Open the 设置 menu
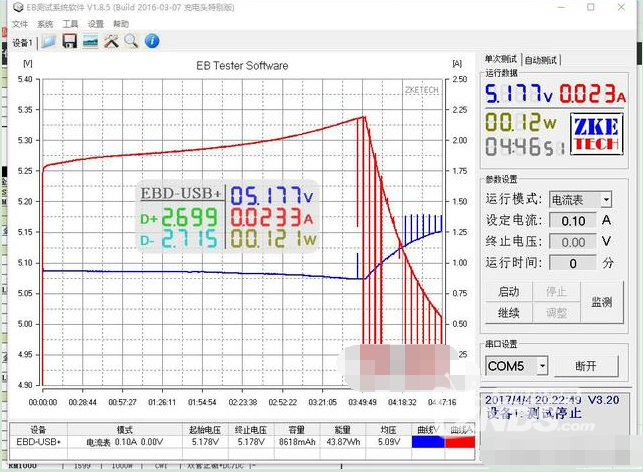Screen dimensions: 643x472 pyautogui.click(x=96, y=24)
